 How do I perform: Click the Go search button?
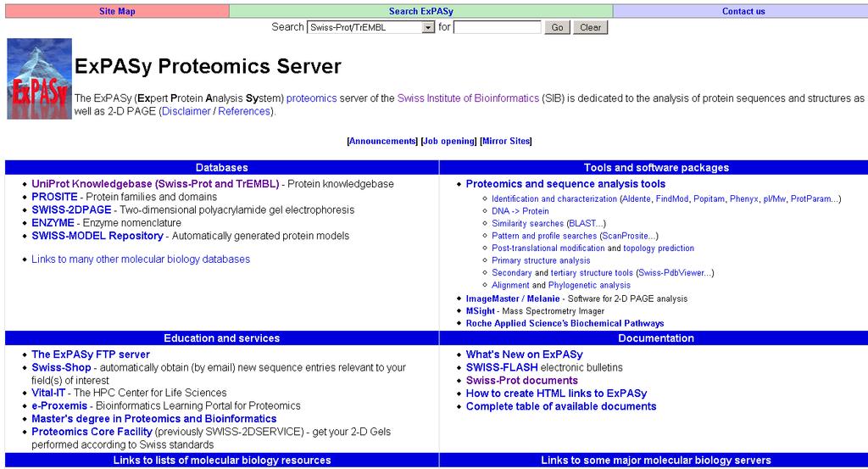point(557,27)
